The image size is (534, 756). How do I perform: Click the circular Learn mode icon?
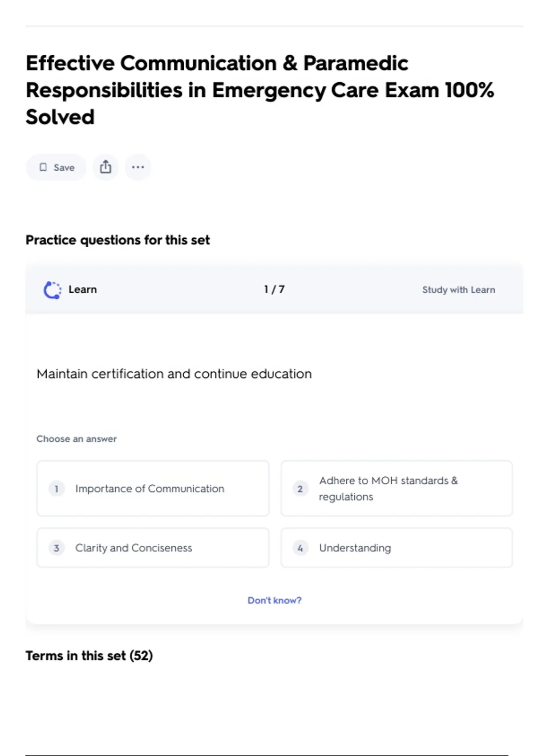tap(53, 290)
